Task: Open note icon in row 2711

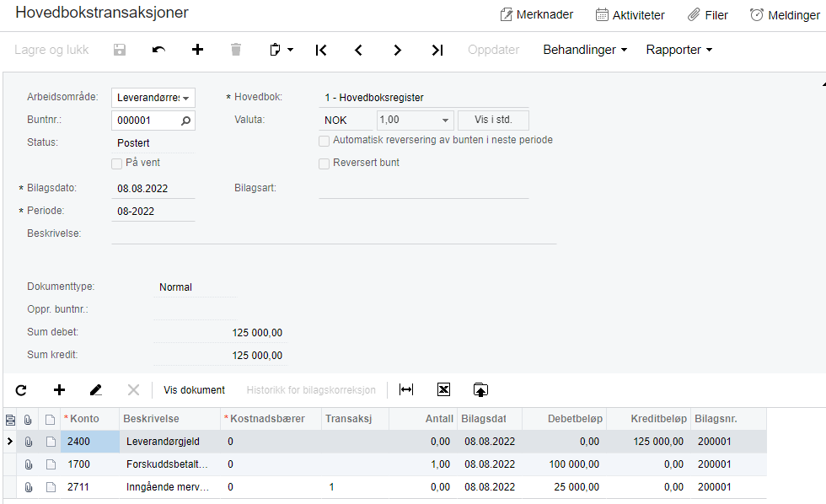Action: click(x=51, y=487)
